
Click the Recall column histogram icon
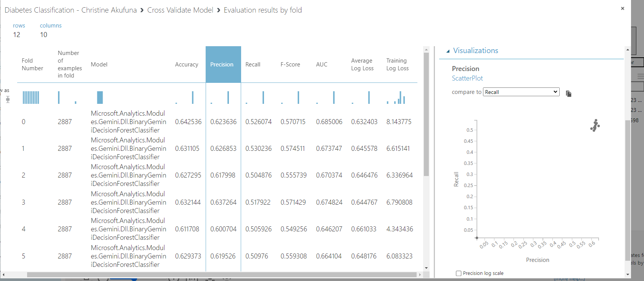tap(255, 97)
